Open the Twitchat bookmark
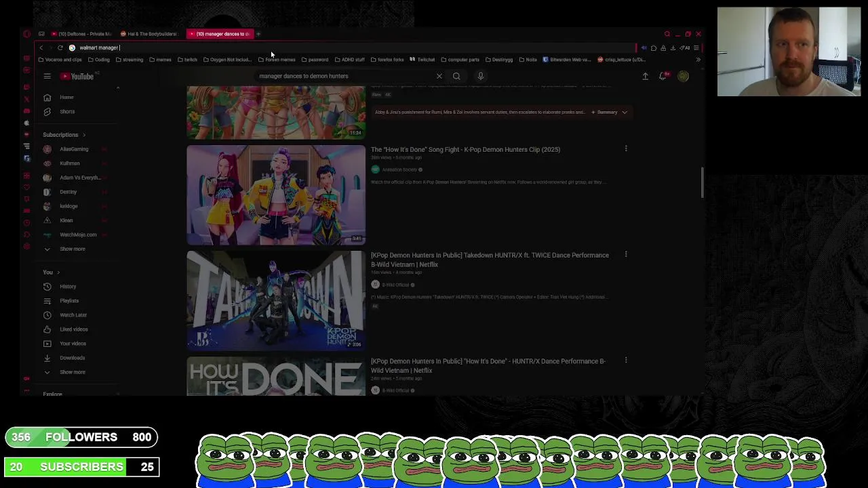868x488 pixels. [x=422, y=60]
